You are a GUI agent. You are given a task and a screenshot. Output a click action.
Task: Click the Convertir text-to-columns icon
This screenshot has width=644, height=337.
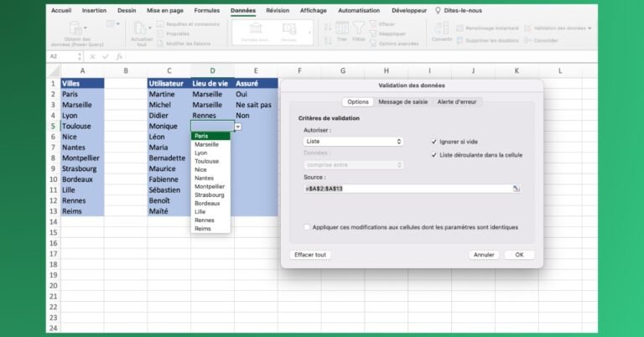441,29
